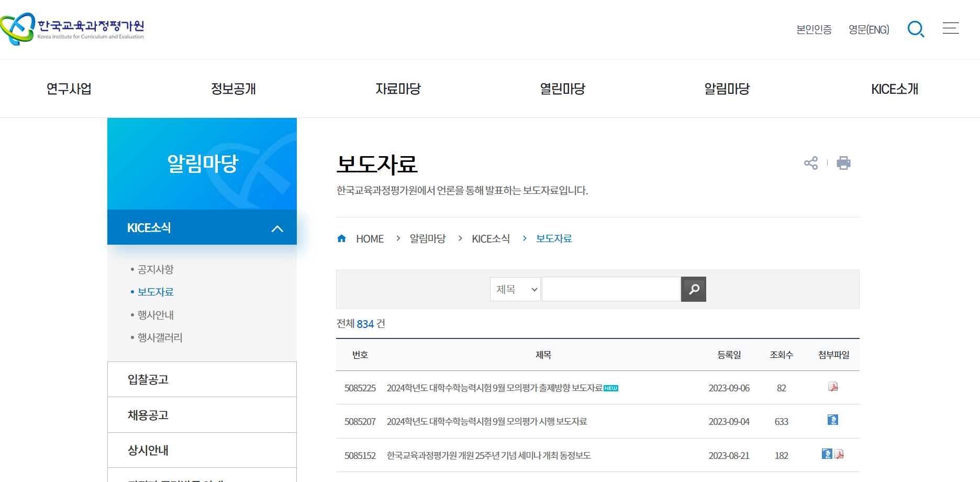Open the hamburger menu at top right
This screenshot has height=482, width=980.
(951, 28)
